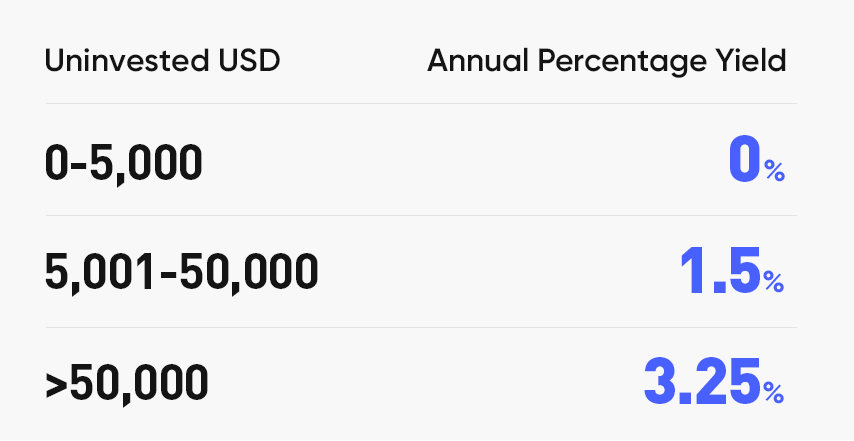854x441 pixels.
Task: Click the word Annual in the header
Action: (467, 61)
